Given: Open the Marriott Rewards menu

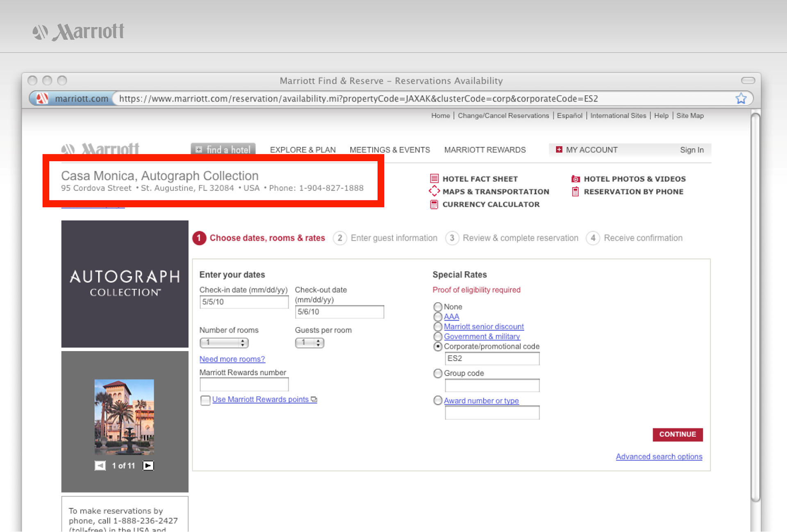Looking at the screenshot, I should 485,150.
